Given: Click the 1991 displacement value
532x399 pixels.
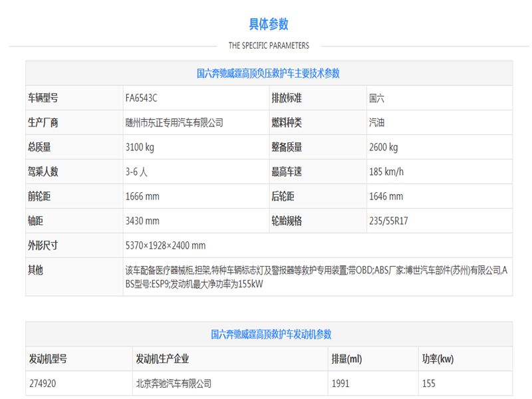Looking at the screenshot, I should point(340,384).
